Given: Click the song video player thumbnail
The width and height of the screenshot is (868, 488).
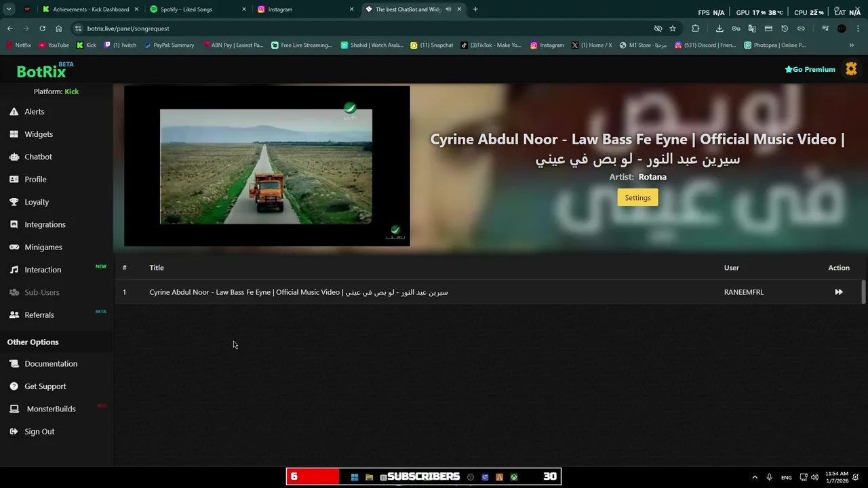Looking at the screenshot, I should [x=267, y=166].
